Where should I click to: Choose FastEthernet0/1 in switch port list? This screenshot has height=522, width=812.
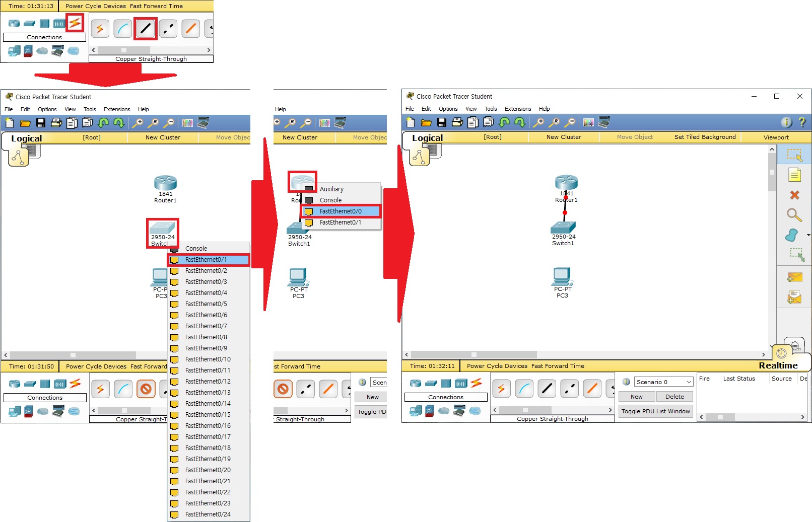(209, 260)
